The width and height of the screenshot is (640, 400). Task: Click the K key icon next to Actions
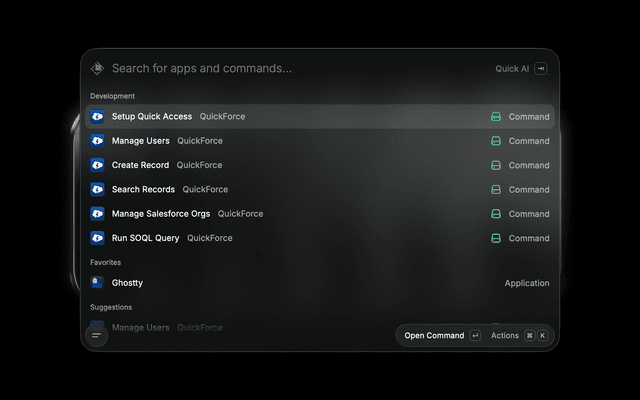pos(542,336)
